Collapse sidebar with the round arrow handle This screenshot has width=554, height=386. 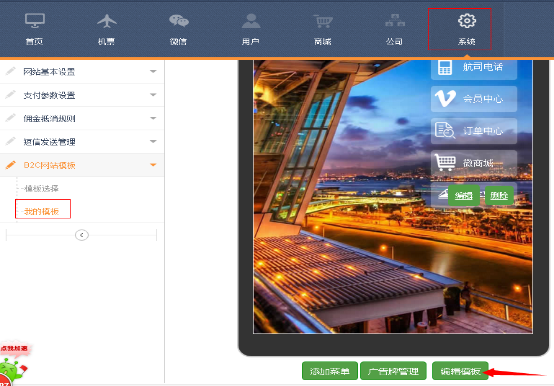pyautogui.click(x=82, y=235)
